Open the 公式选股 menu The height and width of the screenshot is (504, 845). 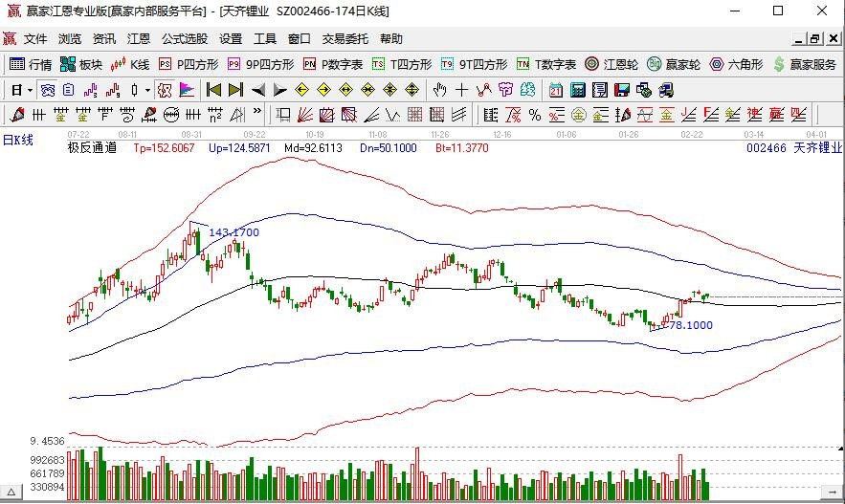point(185,39)
